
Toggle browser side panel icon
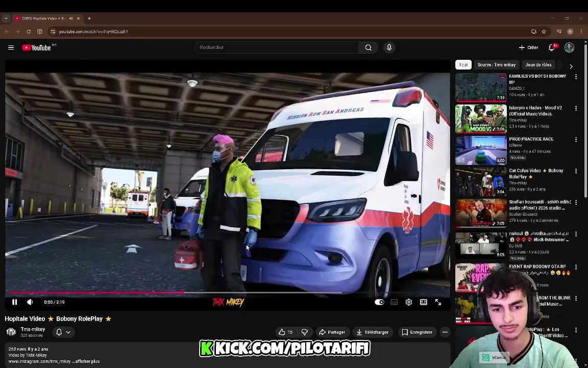click(x=40, y=32)
